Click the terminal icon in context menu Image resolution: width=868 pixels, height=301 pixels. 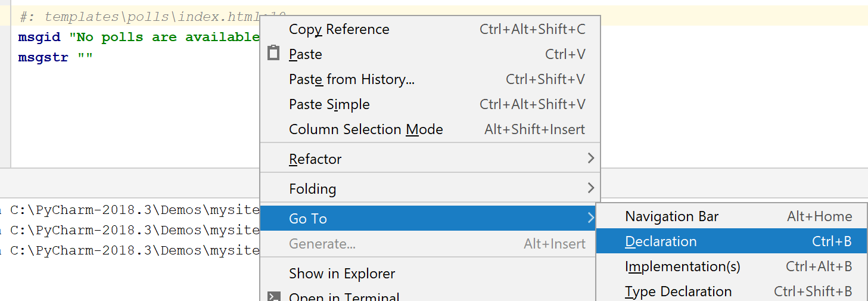(x=273, y=296)
